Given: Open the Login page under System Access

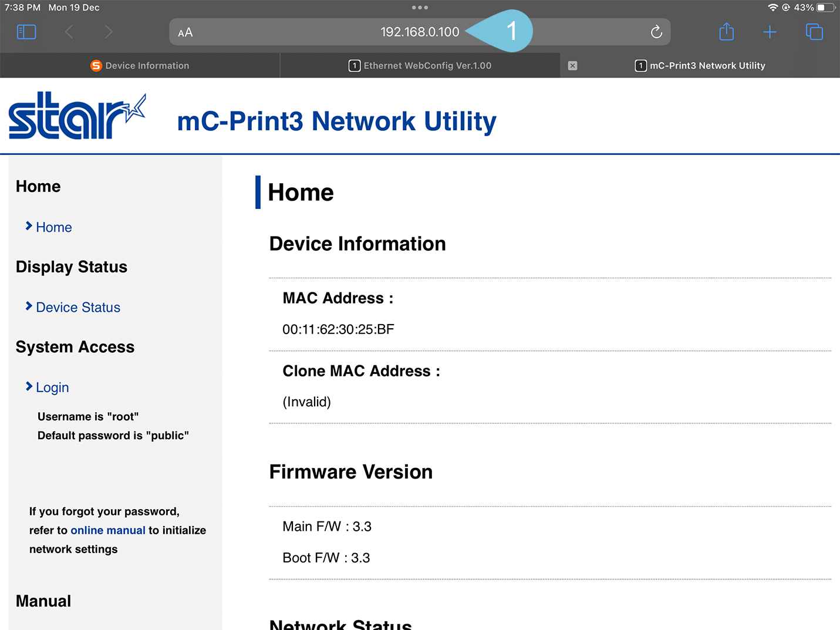Looking at the screenshot, I should [53, 388].
